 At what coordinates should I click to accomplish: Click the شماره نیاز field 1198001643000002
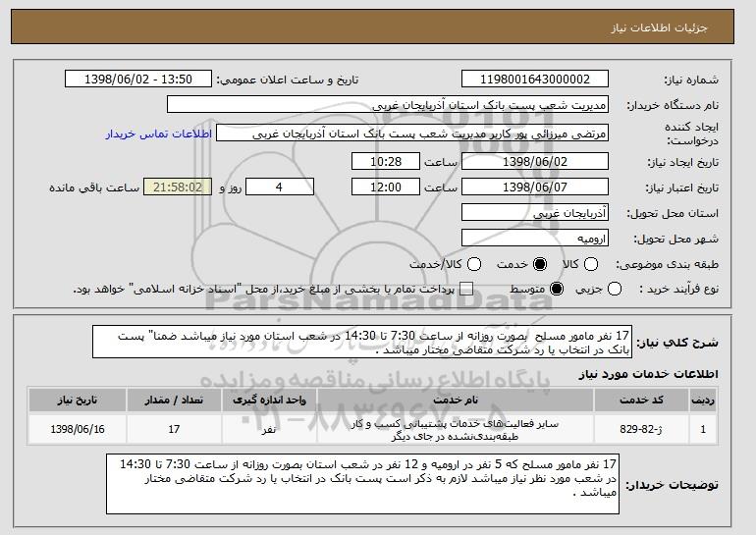coord(535,80)
